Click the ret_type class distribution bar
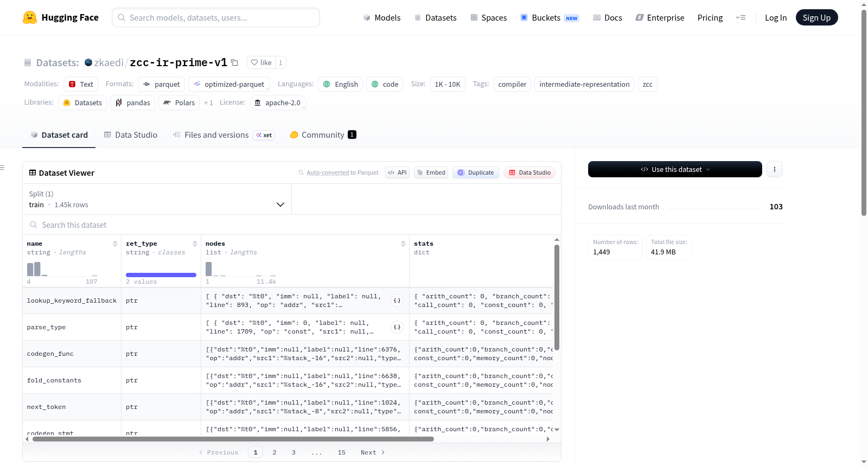The height and width of the screenshot is (467, 868). click(161, 275)
